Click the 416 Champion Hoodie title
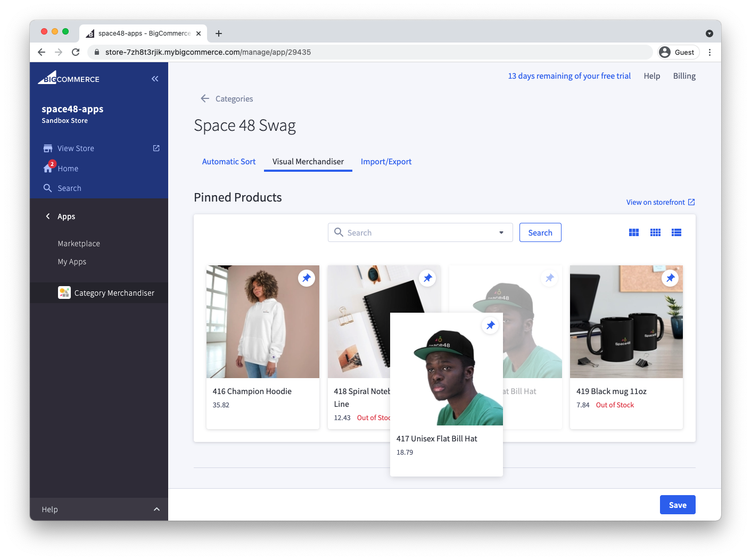This screenshot has height=560, width=751. tap(252, 391)
